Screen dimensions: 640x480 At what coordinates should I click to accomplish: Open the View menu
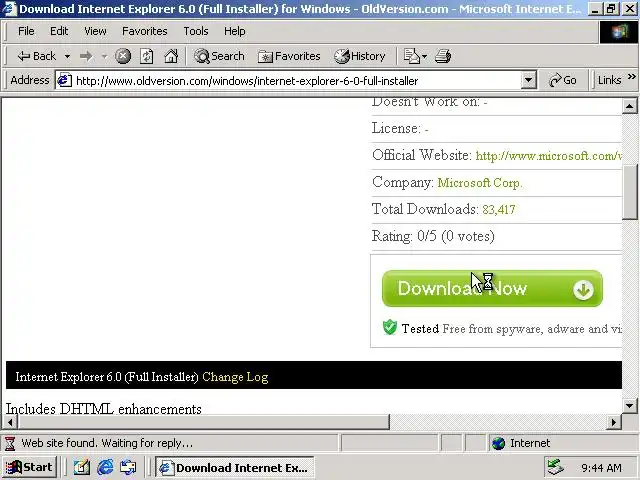(x=95, y=31)
